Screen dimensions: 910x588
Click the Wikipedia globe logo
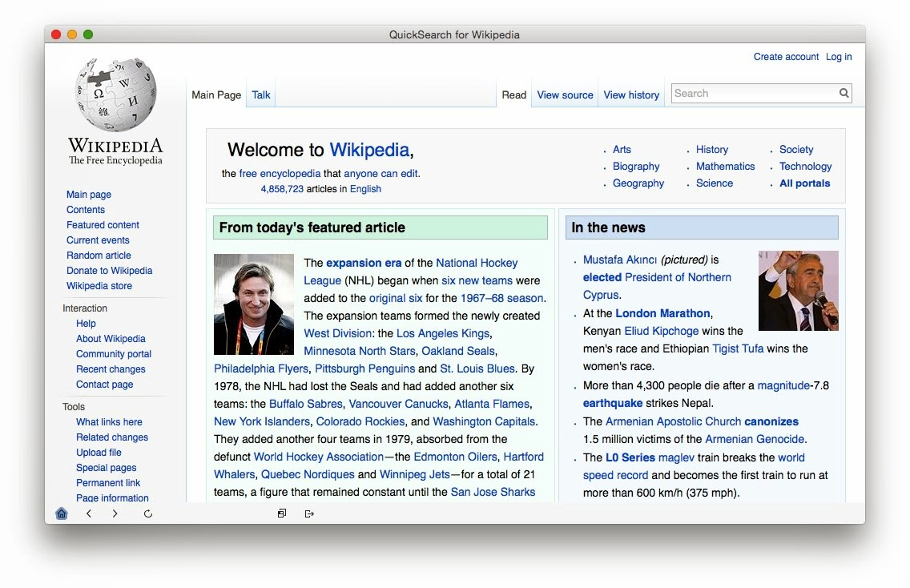pos(116,94)
